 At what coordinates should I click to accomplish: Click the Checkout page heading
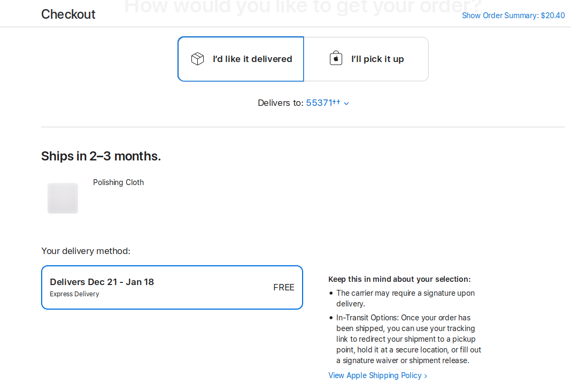pyautogui.click(x=68, y=14)
